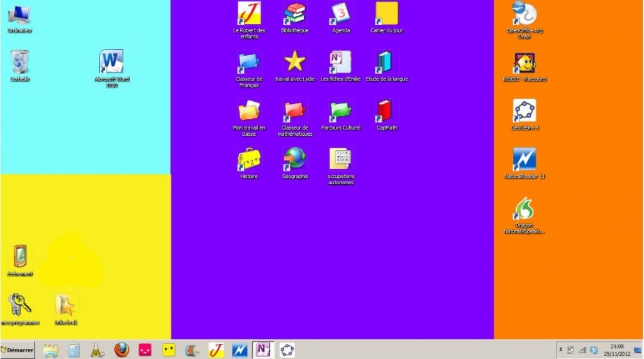
Task: Select the GeoGebra 4 desktop icon
Action: click(525, 111)
